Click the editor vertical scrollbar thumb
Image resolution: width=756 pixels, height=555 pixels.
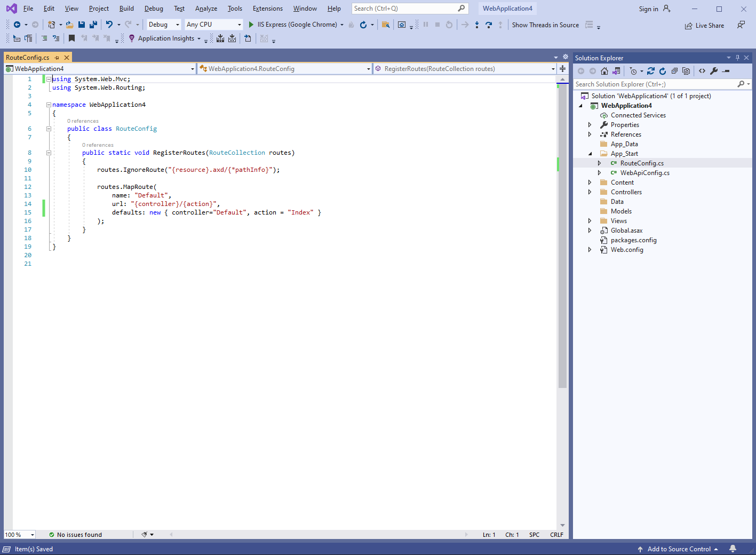tap(562, 235)
